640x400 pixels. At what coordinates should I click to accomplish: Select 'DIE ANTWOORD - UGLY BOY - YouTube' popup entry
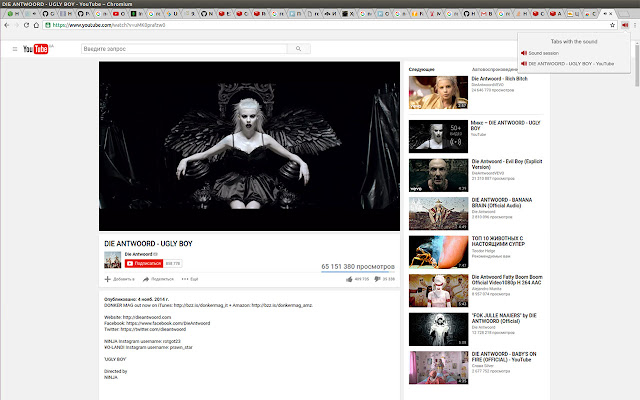pos(571,64)
